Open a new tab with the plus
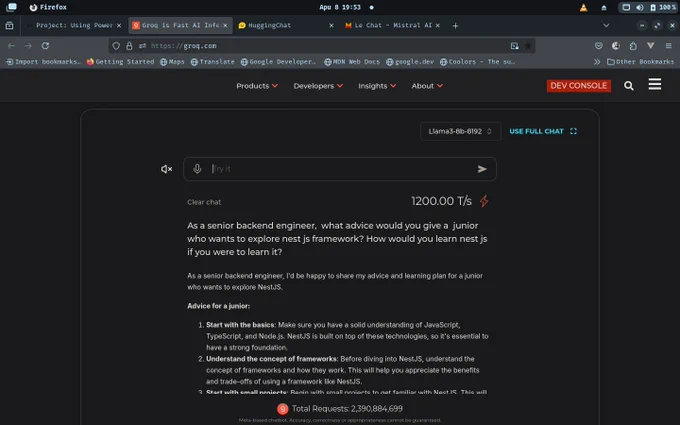Image resolution: width=680 pixels, height=425 pixels. tap(455, 26)
